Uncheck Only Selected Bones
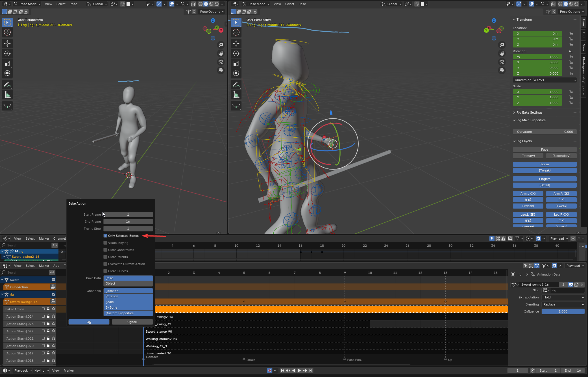The width and height of the screenshot is (588, 377). [x=105, y=236]
